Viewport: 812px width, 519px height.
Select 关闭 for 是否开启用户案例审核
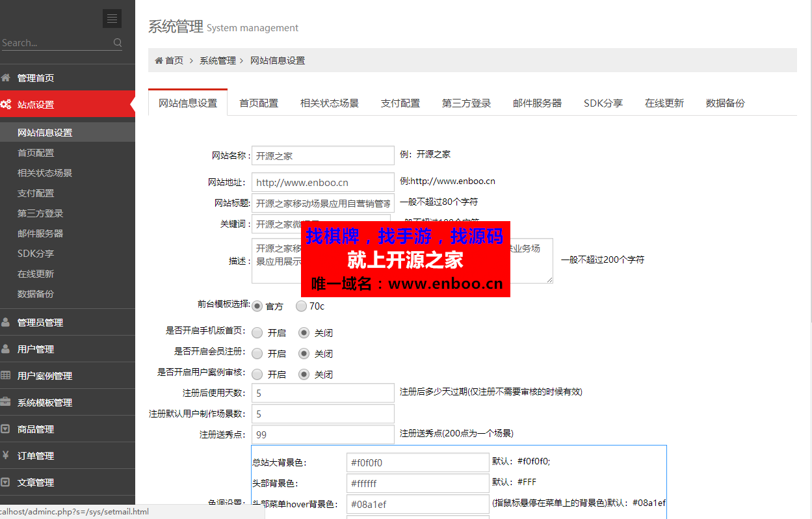pyautogui.click(x=304, y=375)
